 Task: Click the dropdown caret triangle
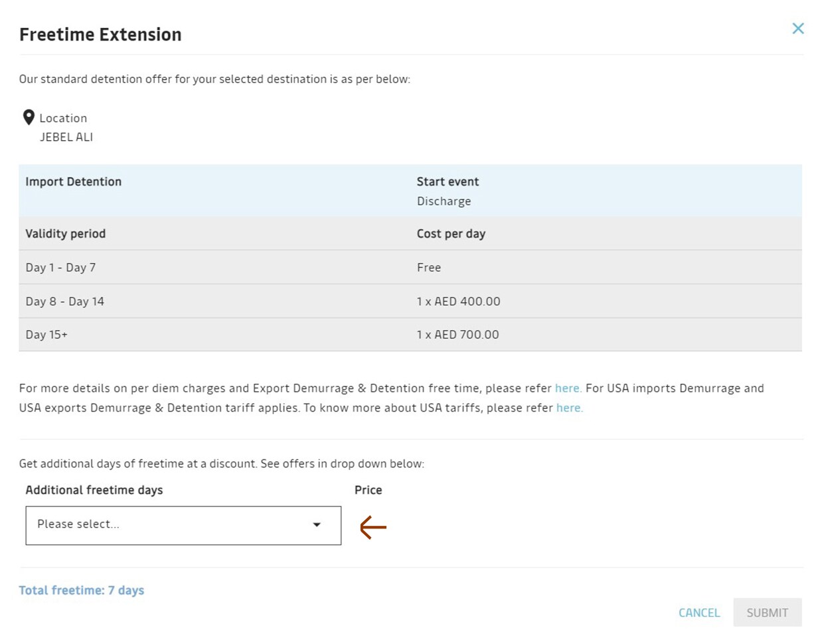point(317,525)
